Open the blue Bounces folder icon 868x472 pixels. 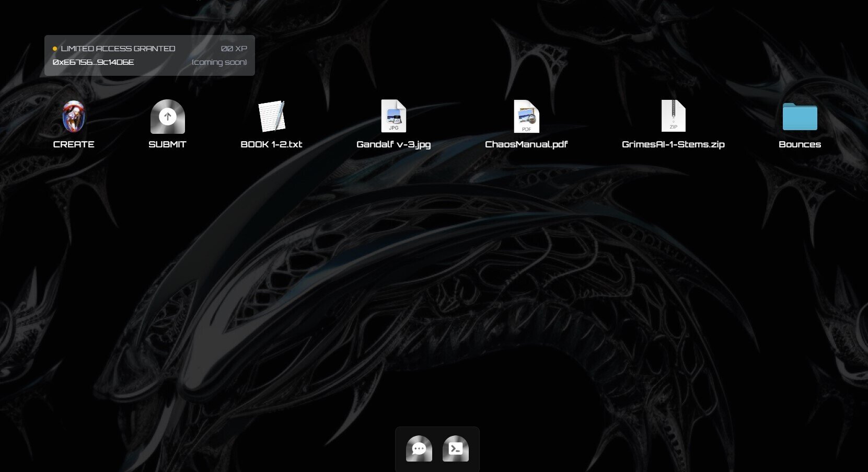(x=800, y=117)
